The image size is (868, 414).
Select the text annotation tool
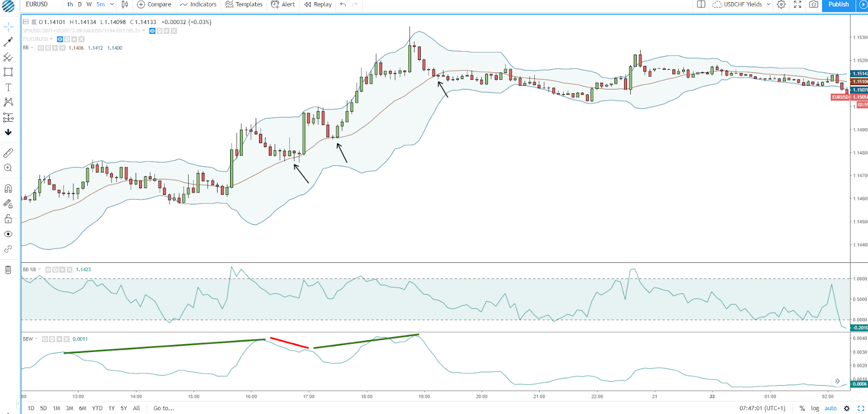coord(8,87)
